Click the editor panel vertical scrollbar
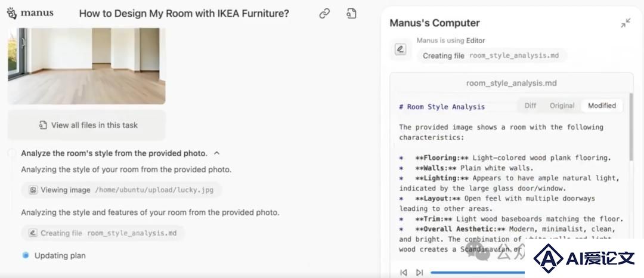644x278 pixels. pos(631,127)
